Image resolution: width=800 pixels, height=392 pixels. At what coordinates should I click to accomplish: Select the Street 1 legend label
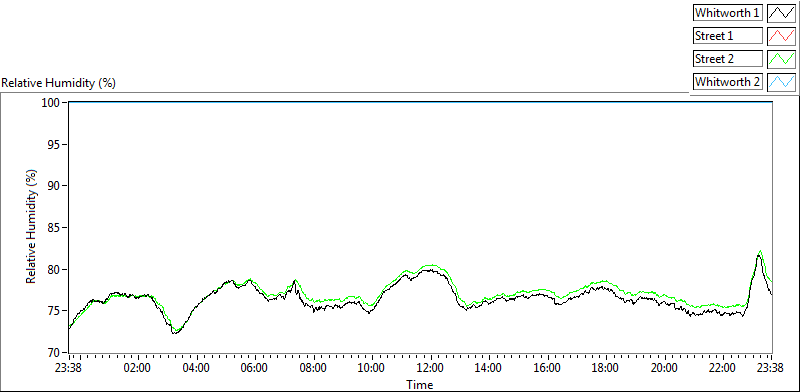pos(728,36)
